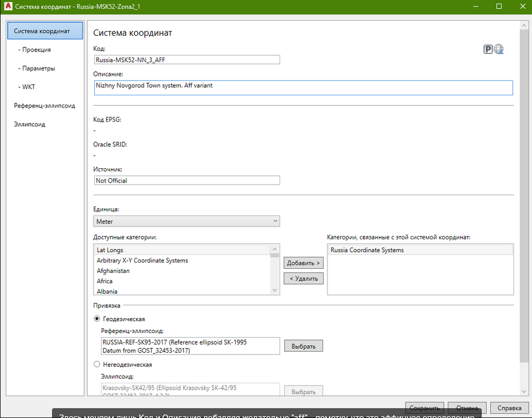This screenshot has width=532, height=418.
Task: Go to Референц-эллипсоид in the sidebar
Action: 44,106
